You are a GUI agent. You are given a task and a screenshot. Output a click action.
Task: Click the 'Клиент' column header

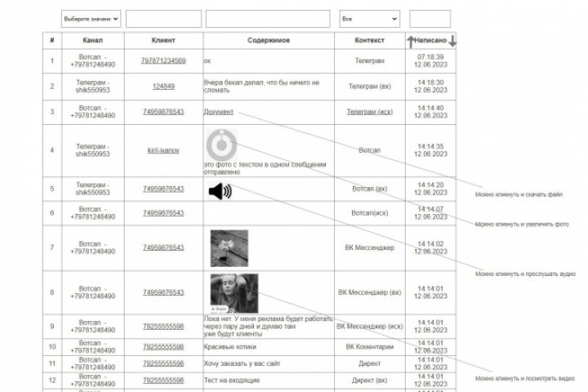click(x=163, y=41)
